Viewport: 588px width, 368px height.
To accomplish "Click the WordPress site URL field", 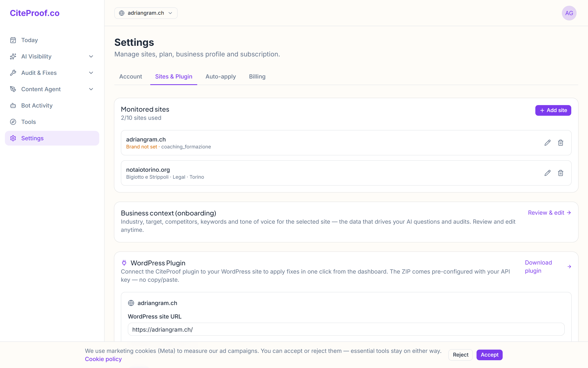I will [x=346, y=329].
